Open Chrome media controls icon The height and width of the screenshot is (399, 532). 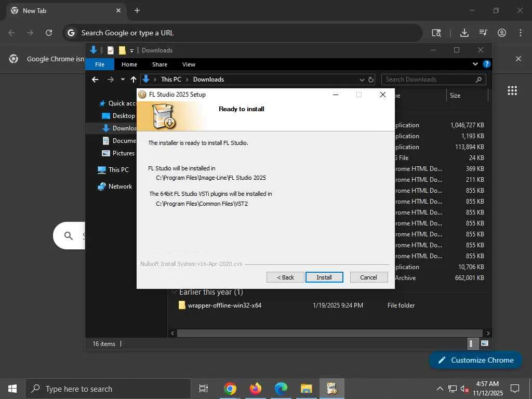click(483, 33)
